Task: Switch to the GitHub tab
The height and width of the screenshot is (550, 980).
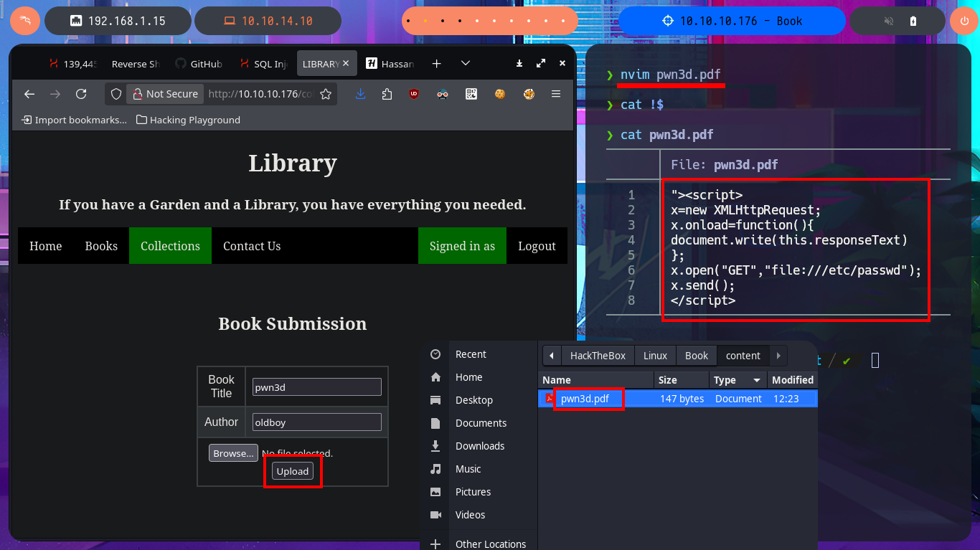Action: (199, 64)
